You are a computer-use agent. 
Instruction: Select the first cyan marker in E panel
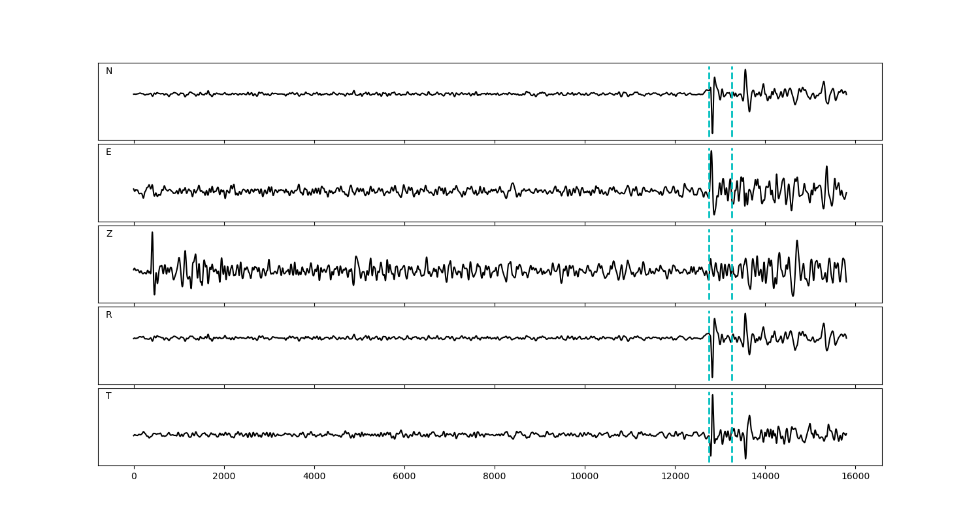click(709, 203)
